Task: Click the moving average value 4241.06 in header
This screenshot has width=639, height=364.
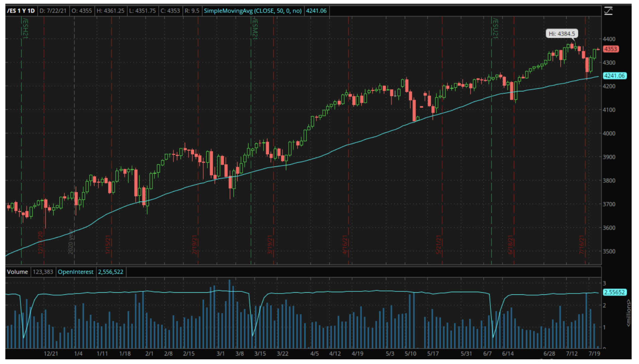Action: coord(316,11)
